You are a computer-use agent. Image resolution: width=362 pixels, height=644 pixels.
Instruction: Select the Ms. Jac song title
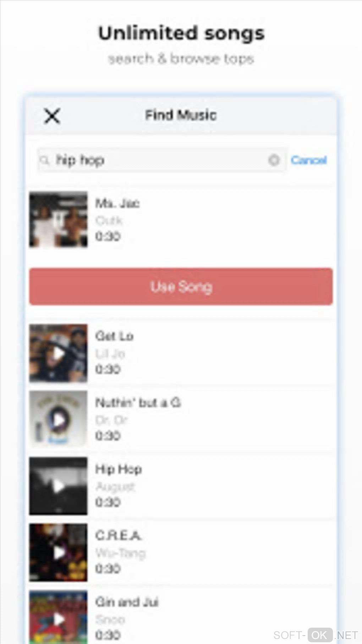point(117,203)
